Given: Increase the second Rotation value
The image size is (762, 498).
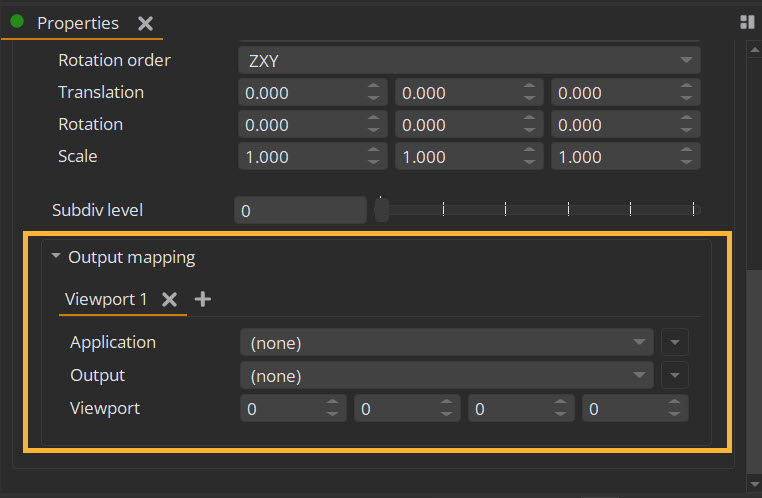Looking at the screenshot, I should (x=529, y=118).
